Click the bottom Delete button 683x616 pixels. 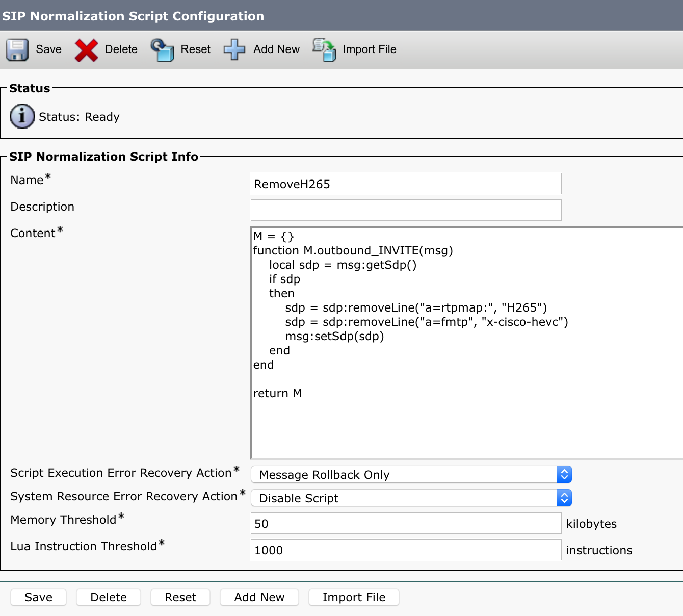tap(109, 597)
